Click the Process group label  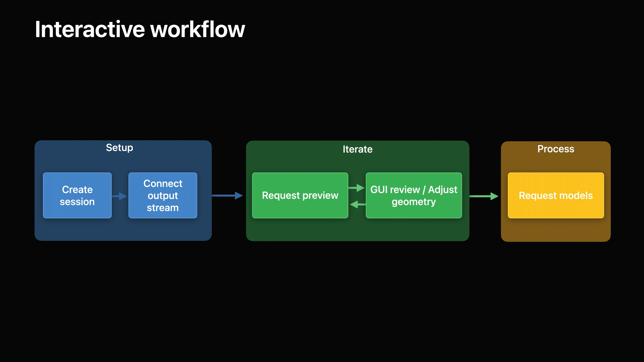(555, 149)
